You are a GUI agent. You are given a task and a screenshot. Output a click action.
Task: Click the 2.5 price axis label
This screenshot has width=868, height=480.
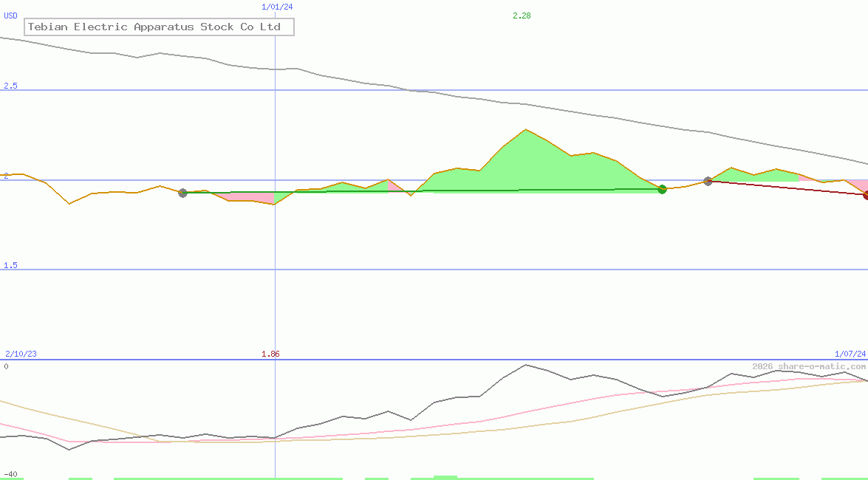click(11, 86)
